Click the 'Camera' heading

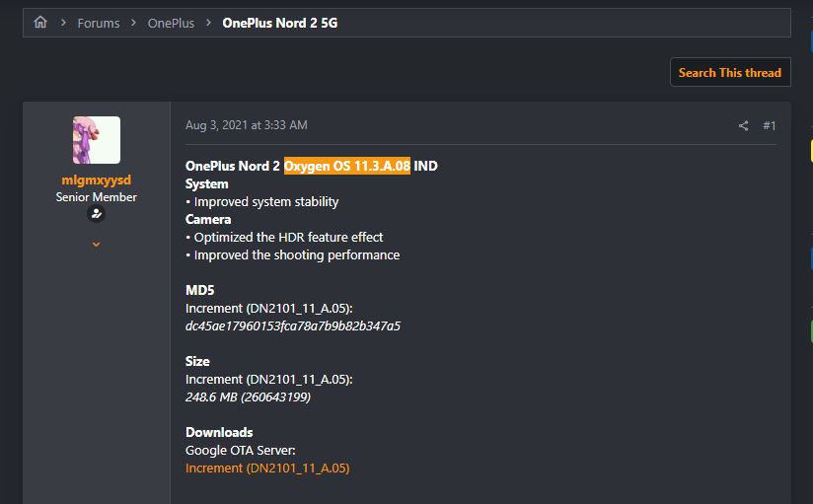coord(208,219)
